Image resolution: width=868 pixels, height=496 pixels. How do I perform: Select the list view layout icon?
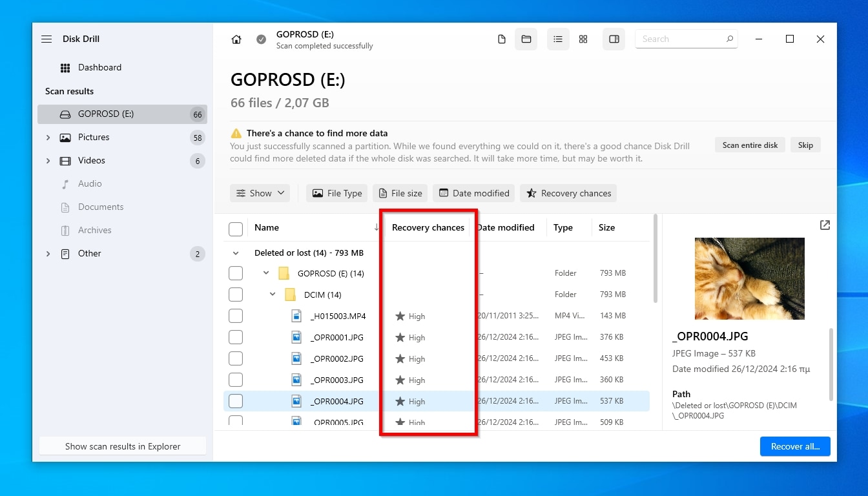558,39
